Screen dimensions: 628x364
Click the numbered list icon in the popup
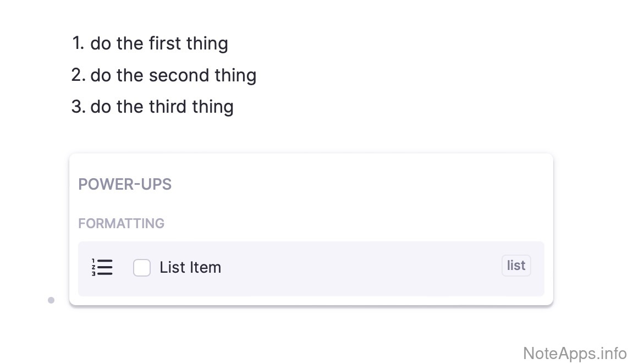(102, 267)
